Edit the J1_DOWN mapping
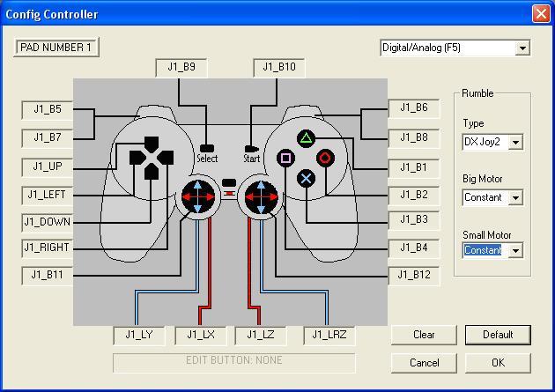 point(48,223)
